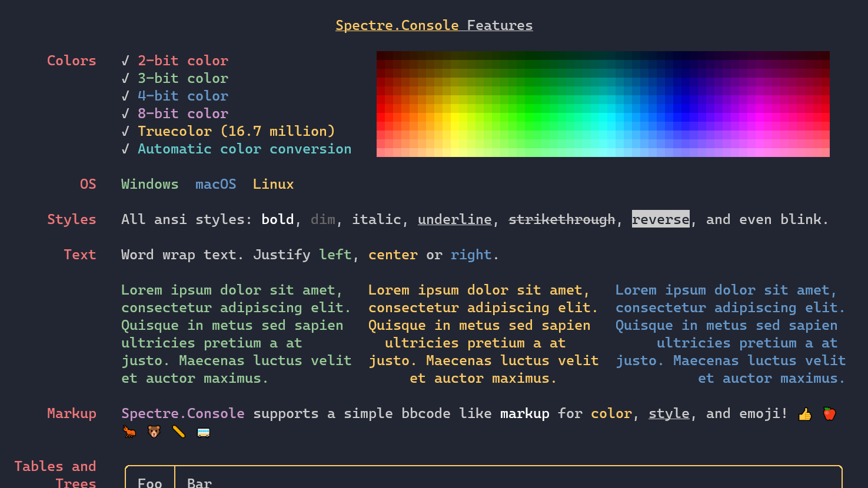
Task: Click the checkmark beside 3-bit color
Action: coord(125,78)
